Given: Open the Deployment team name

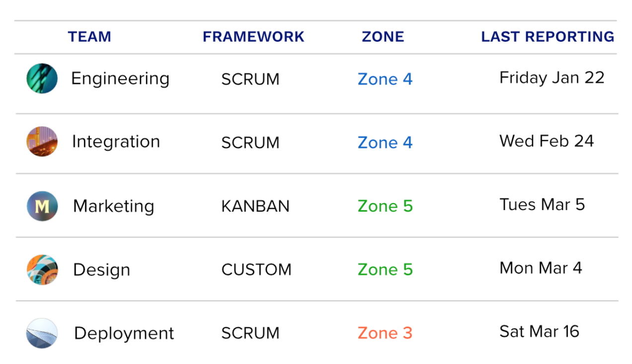Looking at the screenshot, I should click(124, 334).
